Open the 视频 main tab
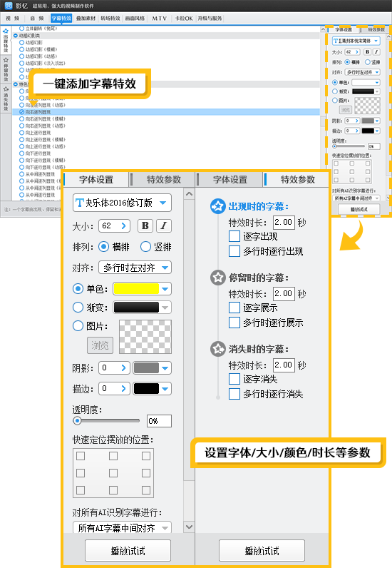392x568 pixels. coord(13,18)
